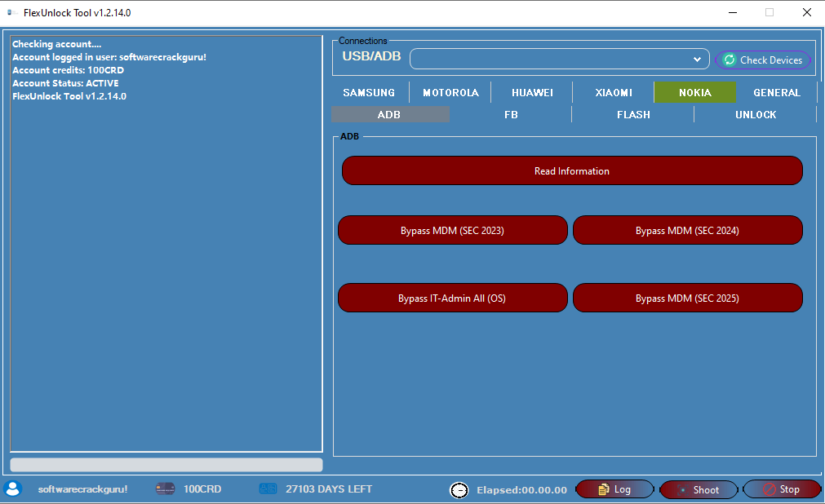Click the user account icon in status bar
Screen dimensions: 825x504
pyautogui.click(x=12, y=489)
